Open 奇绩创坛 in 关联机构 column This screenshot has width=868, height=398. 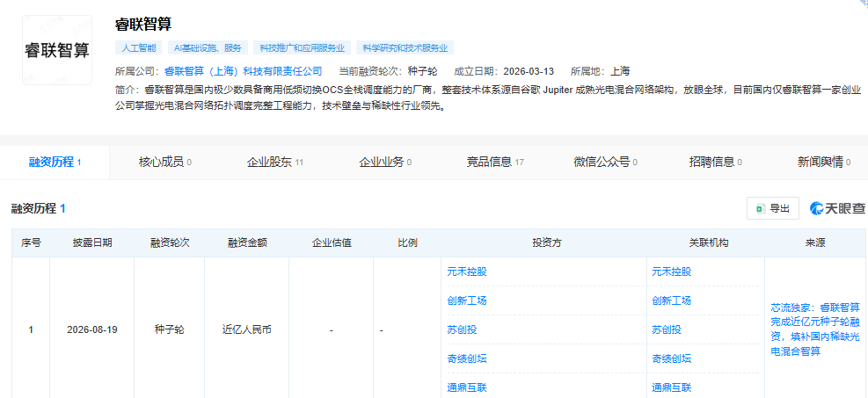click(x=672, y=358)
